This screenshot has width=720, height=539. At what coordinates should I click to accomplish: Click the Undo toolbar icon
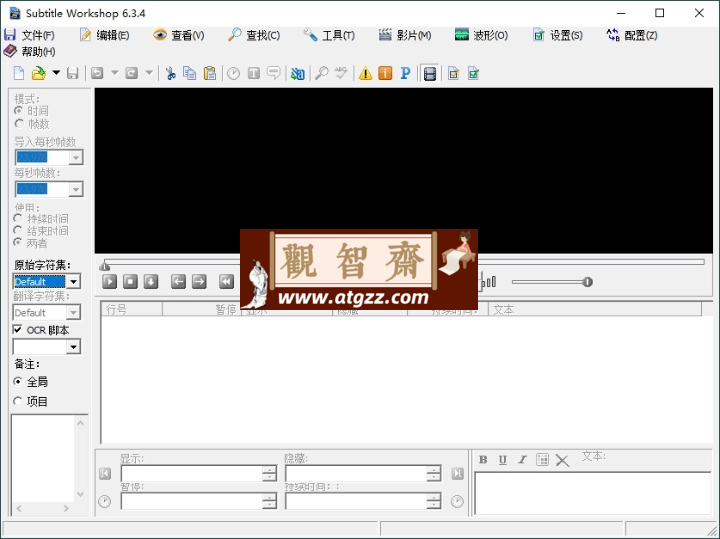97,73
